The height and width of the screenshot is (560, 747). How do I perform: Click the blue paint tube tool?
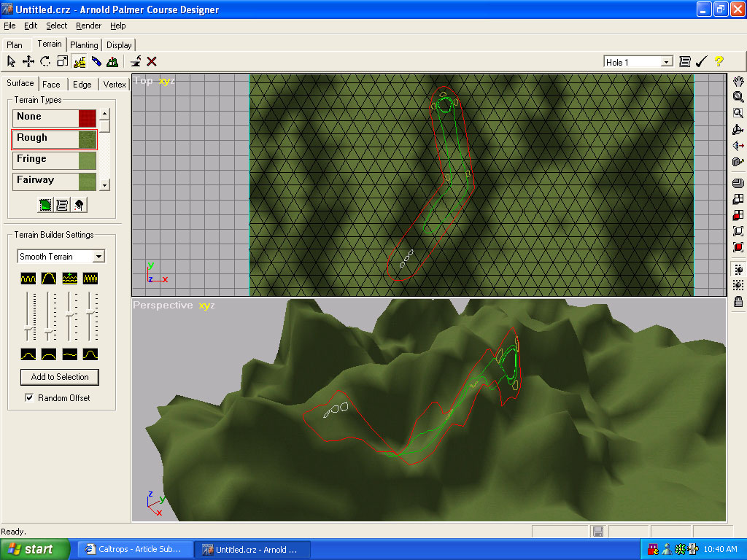96,61
